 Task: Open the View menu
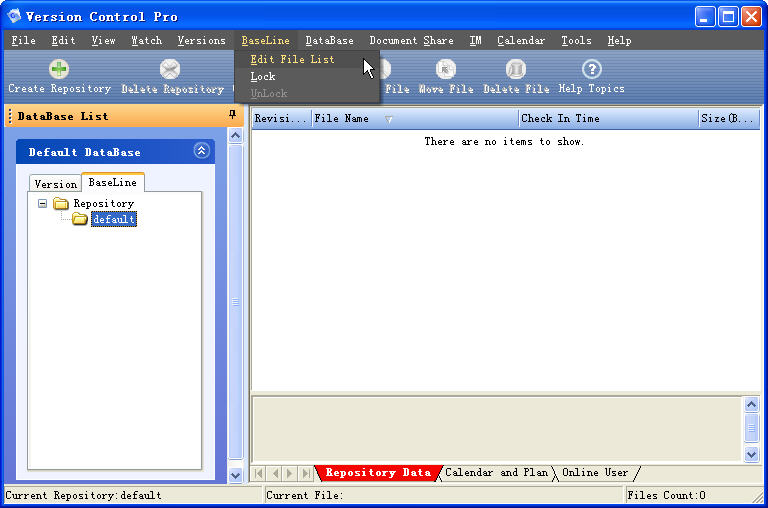click(103, 40)
